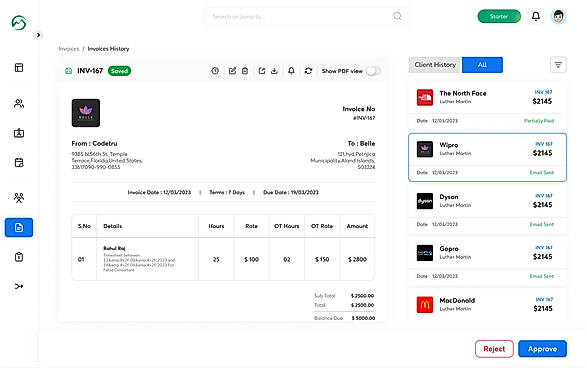Switch to the All tab

[482, 65]
